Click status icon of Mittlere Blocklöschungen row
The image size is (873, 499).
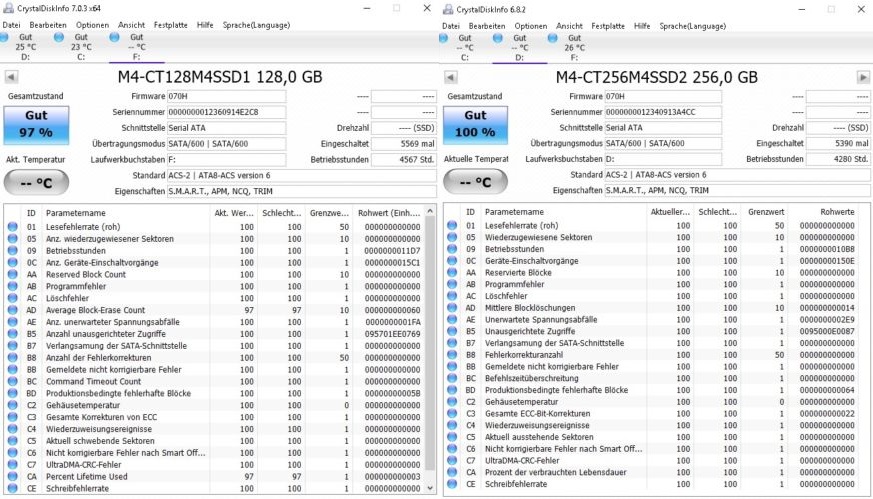tap(452, 308)
